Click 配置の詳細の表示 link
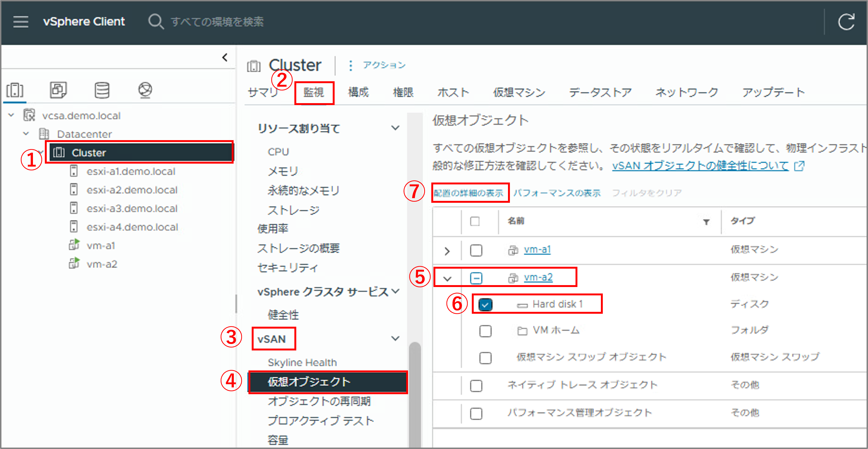 468,193
